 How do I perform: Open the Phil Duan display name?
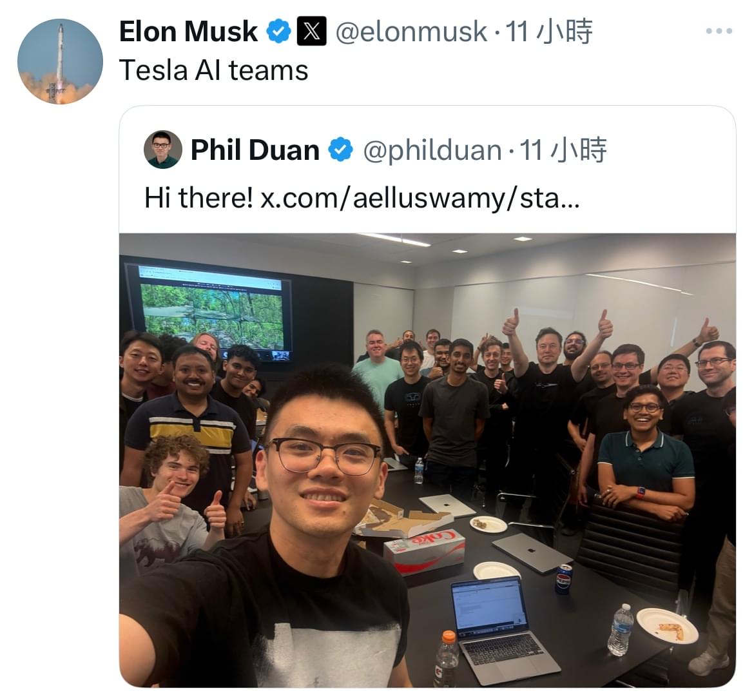255,150
